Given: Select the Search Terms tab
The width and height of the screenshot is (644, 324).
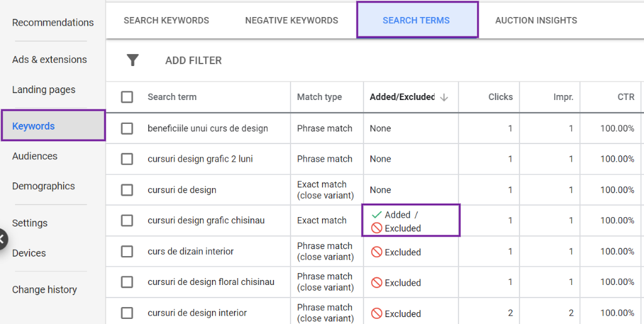Looking at the screenshot, I should click(x=416, y=20).
